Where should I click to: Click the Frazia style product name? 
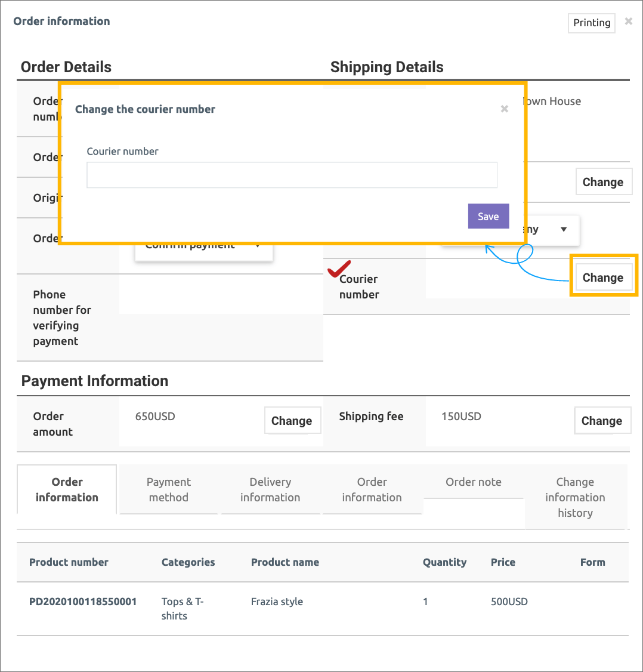[277, 602]
